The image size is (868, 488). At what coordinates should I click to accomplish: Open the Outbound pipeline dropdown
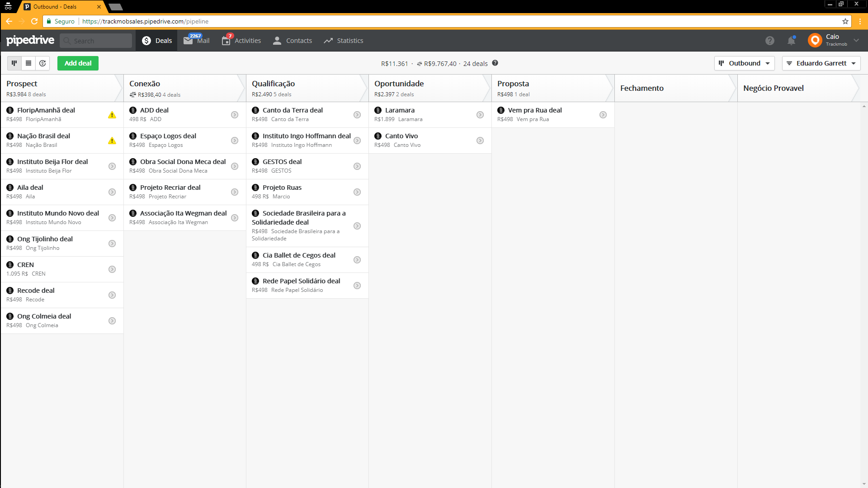[744, 63]
